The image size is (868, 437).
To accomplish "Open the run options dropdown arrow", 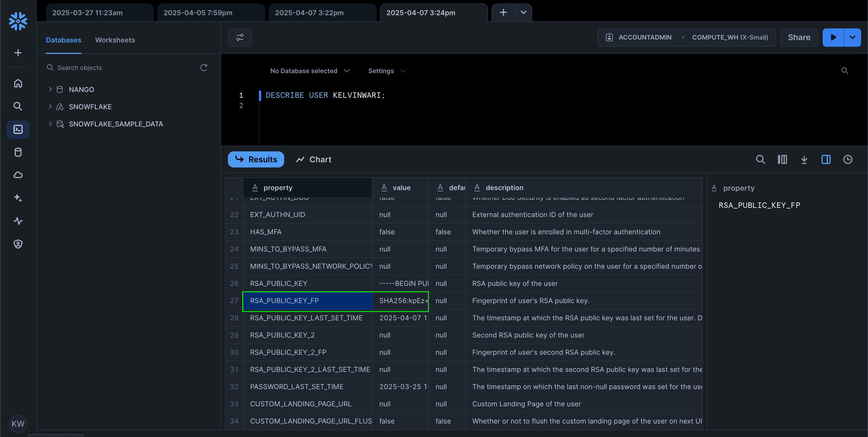I will (852, 37).
